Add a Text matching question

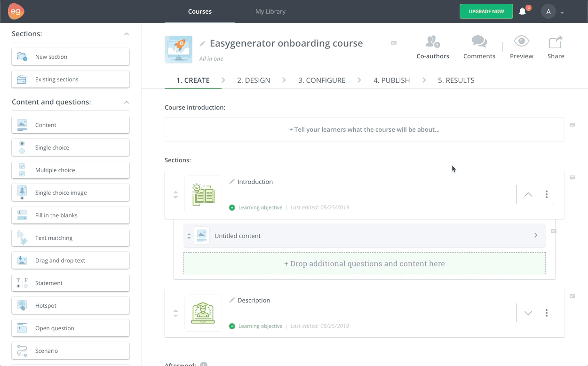click(x=71, y=238)
